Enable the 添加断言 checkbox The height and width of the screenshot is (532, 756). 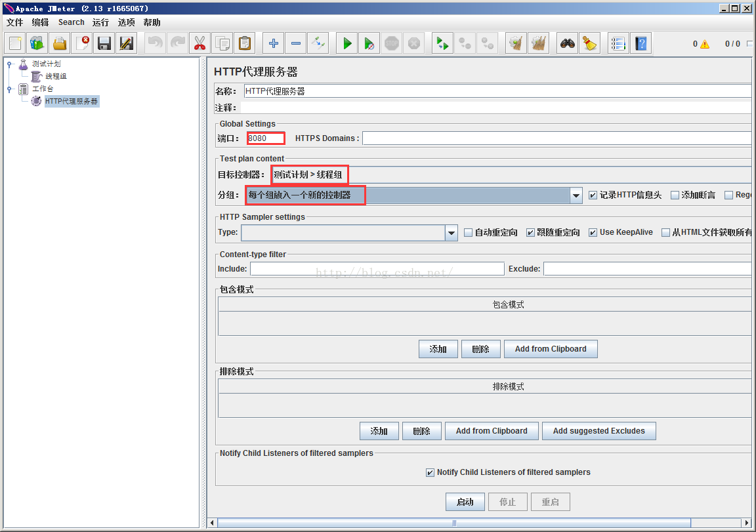tap(675, 195)
